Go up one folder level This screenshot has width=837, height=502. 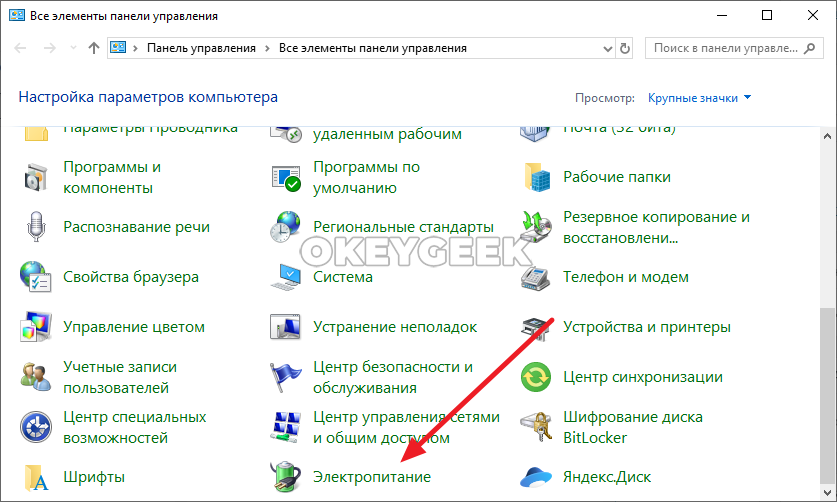[x=94, y=48]
